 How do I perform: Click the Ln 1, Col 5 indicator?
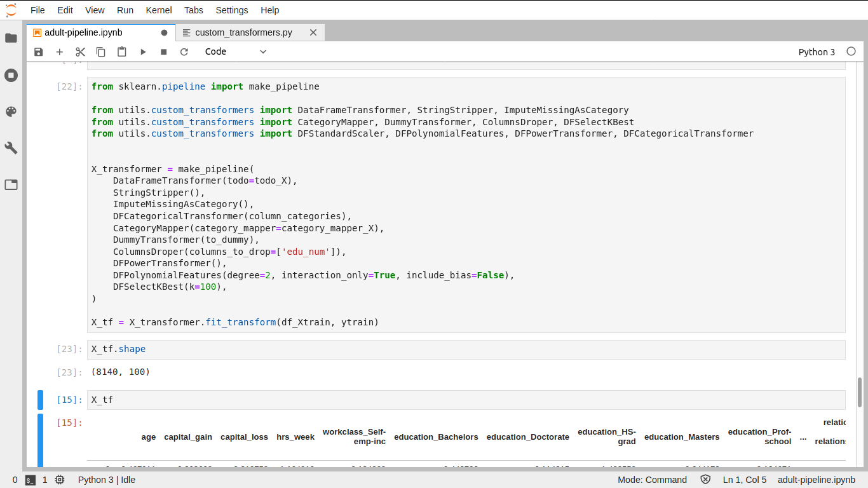tap(745, 480)
